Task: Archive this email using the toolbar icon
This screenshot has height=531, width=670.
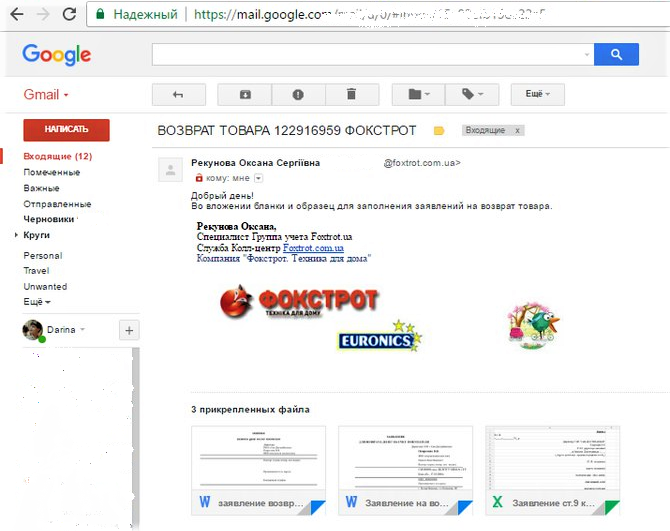Action: (246, 94)
